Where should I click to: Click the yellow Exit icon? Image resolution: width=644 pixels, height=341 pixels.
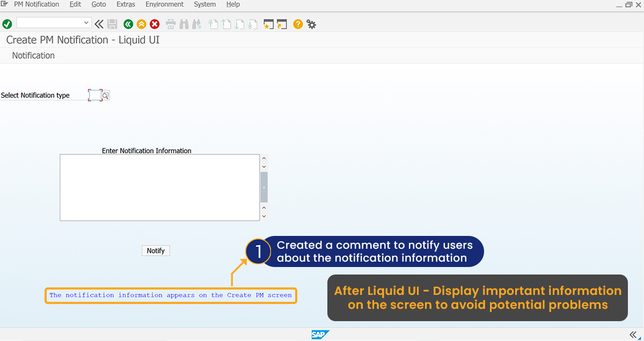[x=141, y=24]
